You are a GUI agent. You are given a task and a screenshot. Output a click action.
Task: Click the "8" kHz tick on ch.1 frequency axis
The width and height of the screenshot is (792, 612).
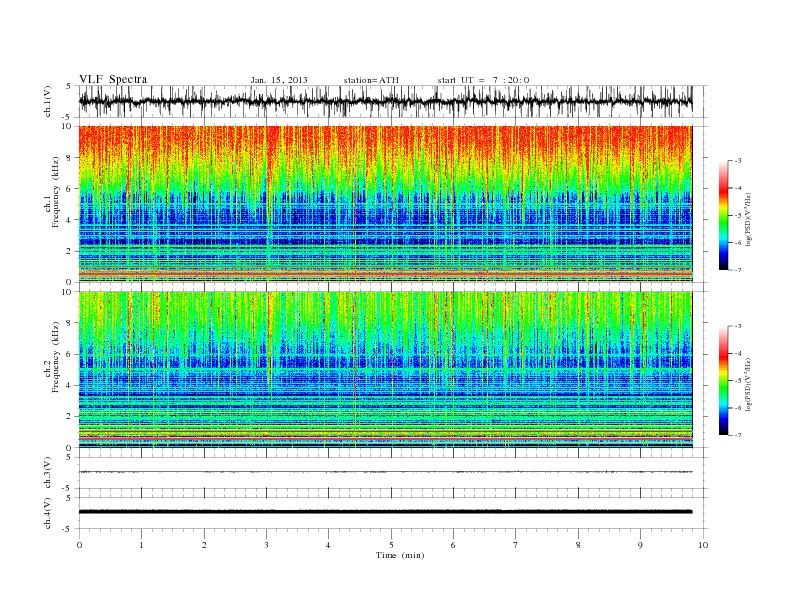point(70,158)
